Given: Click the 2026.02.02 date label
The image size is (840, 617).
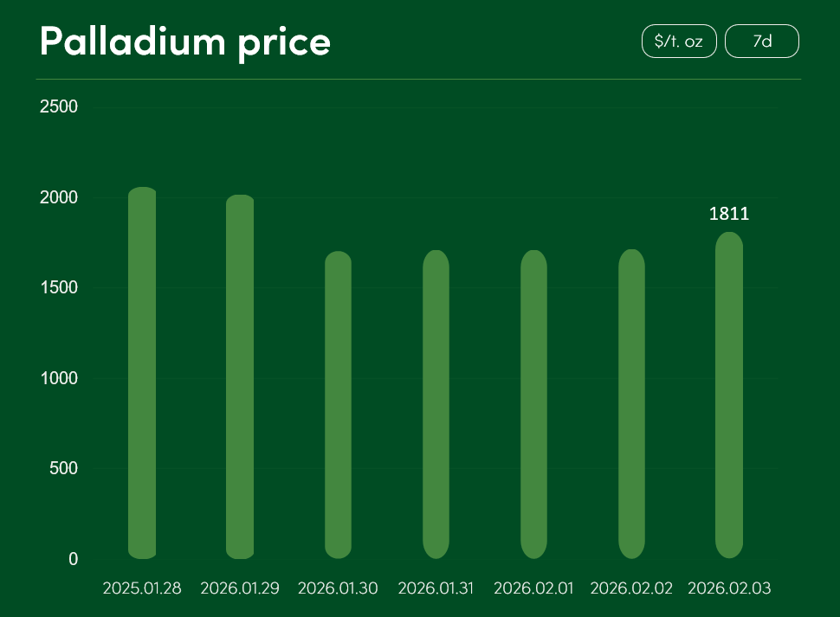Looking at the screenshot, I should click(631, 588).
